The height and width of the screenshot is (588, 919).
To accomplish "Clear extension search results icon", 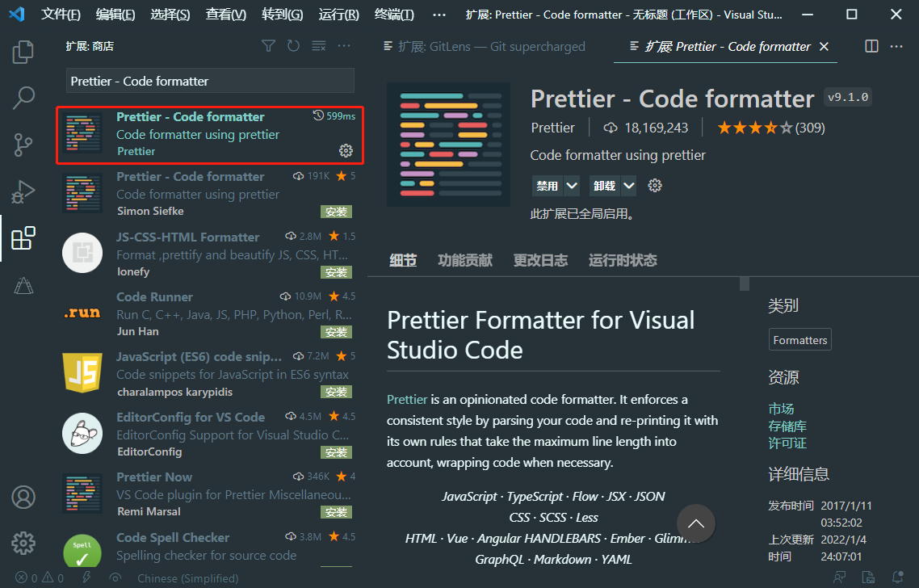I will pos(318,46).
